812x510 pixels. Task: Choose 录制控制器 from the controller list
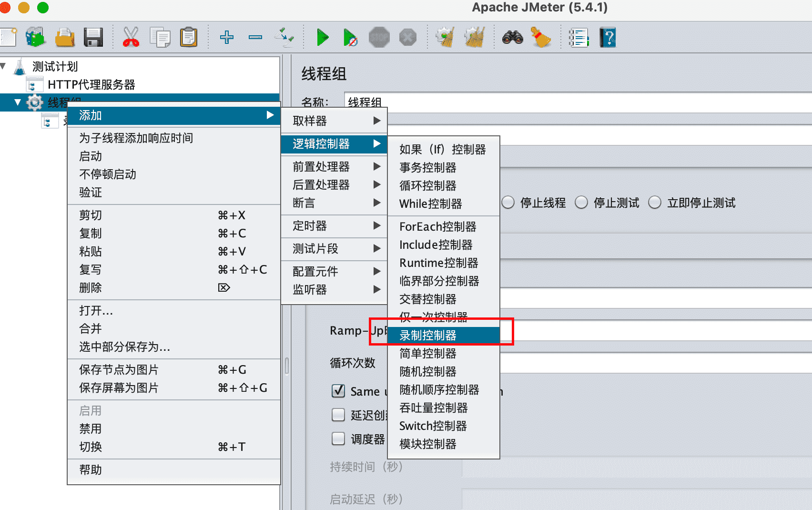click(x=444, y=335)
